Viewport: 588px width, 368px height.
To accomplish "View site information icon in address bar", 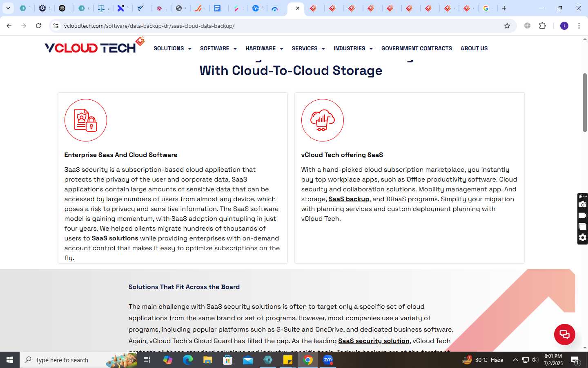I will [56, 26].
